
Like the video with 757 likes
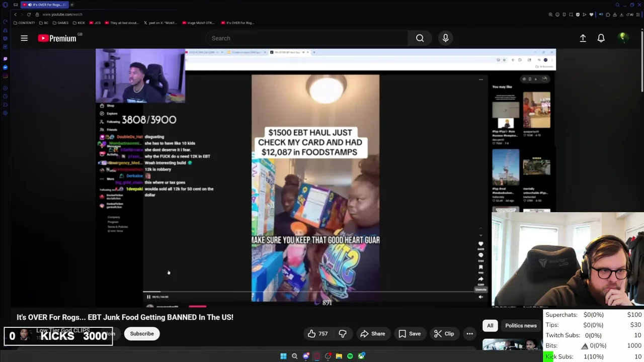[x=317, y=334]
